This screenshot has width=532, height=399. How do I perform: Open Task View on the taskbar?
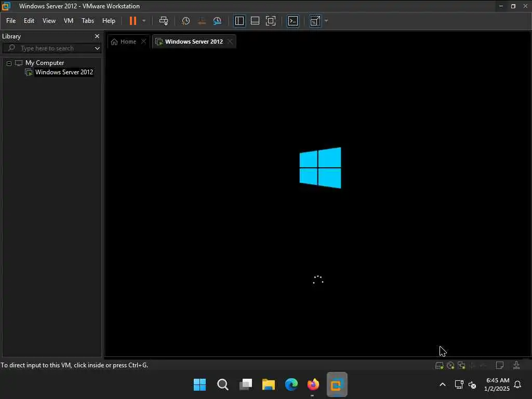coord(246,385)
